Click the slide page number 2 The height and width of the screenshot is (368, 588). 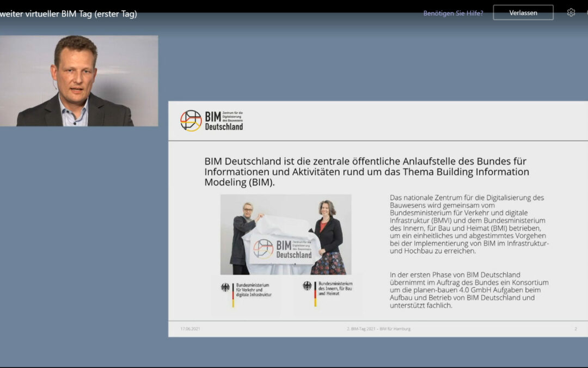[x=575, y=329]
